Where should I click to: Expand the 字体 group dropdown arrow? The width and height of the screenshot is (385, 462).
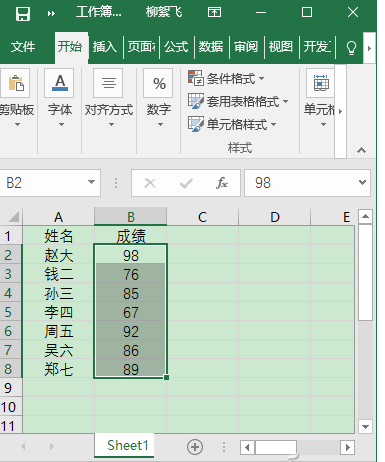point(61,125)
